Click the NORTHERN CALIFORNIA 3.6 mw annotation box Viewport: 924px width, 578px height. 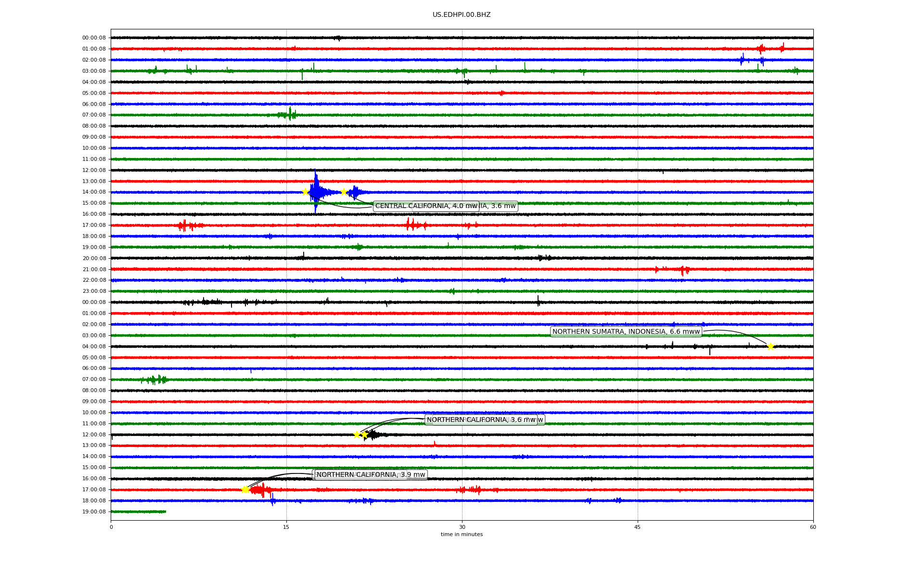click(481, 420)
